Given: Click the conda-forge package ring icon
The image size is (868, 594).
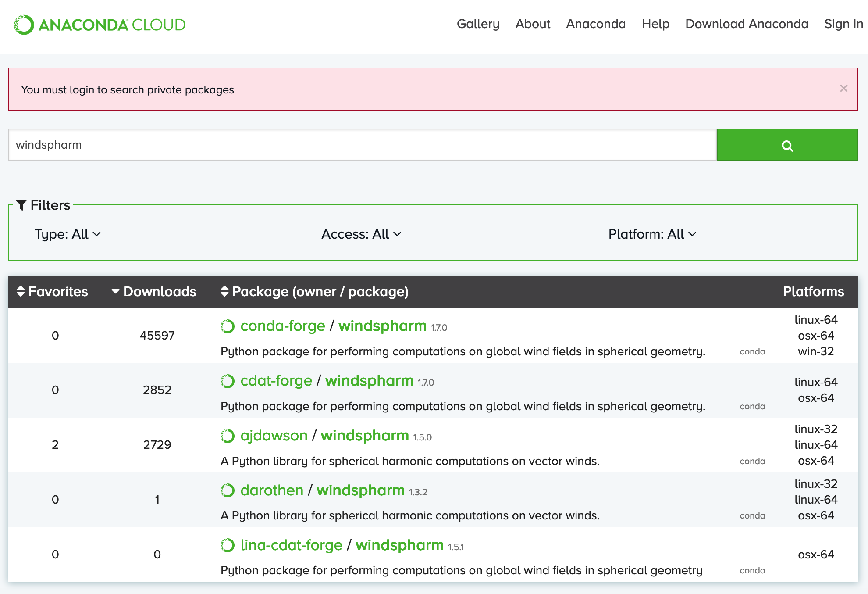Looking at the screenshot, I should pos(228,326).
